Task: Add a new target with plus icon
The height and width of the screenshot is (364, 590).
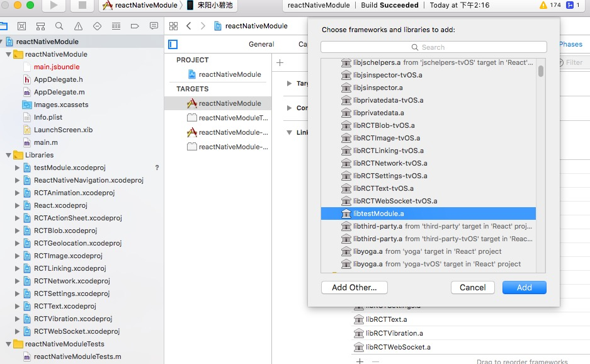Action: [280, 63]
